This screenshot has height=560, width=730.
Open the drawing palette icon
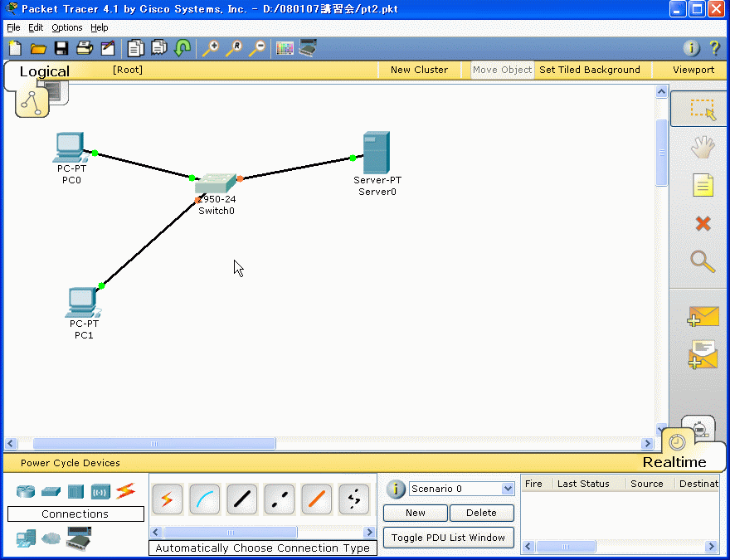pyautogui.click(x=285, y=48)
